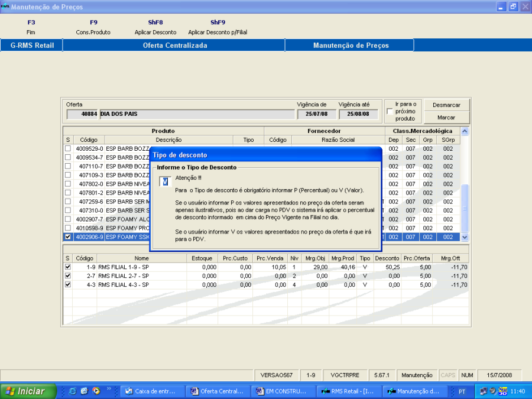This screenshot has height=399, width=532.
Task: Check product 4009529-0 ESP BARB BOZZ row
Action: [68, 148]
